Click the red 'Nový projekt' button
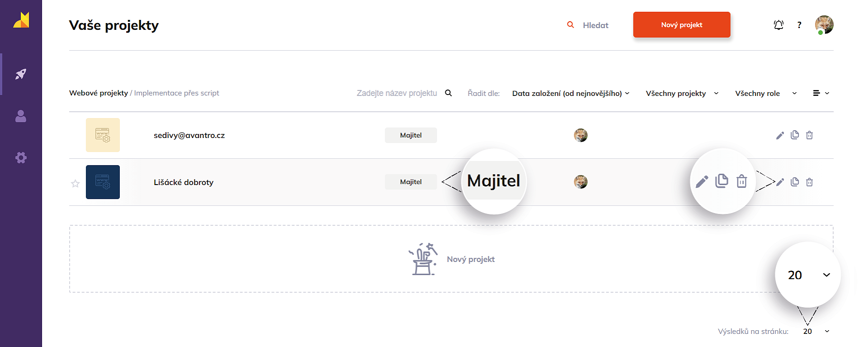This screenshot has height=347, width=868. [682, 25]
